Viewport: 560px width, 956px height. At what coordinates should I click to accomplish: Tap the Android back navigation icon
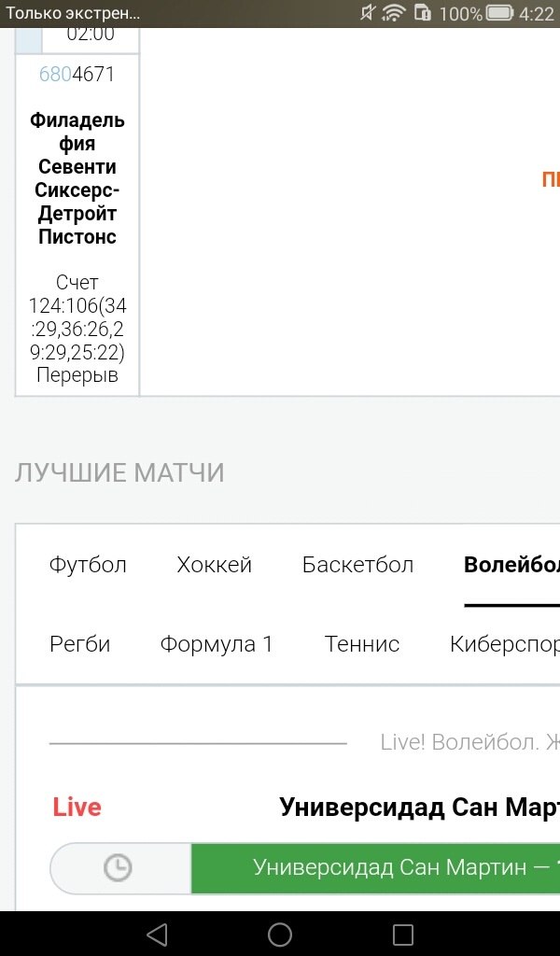157,934
